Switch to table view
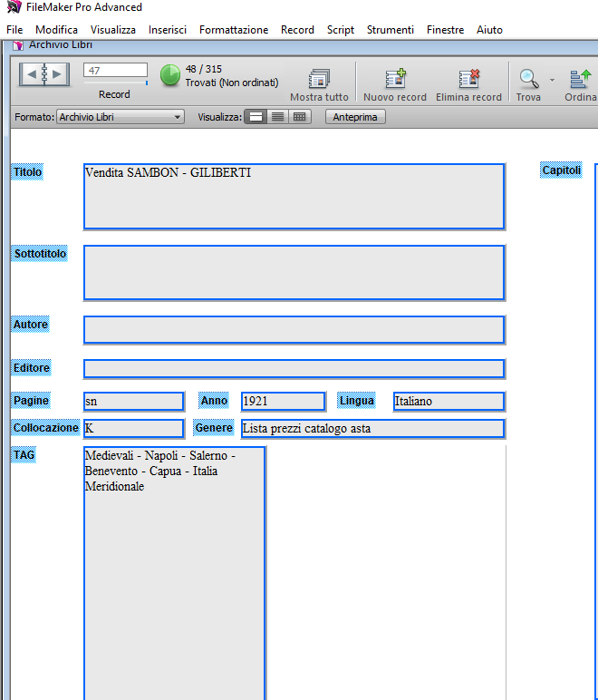Viewport: 598px width, 700px height. click(x=300, y=117)
